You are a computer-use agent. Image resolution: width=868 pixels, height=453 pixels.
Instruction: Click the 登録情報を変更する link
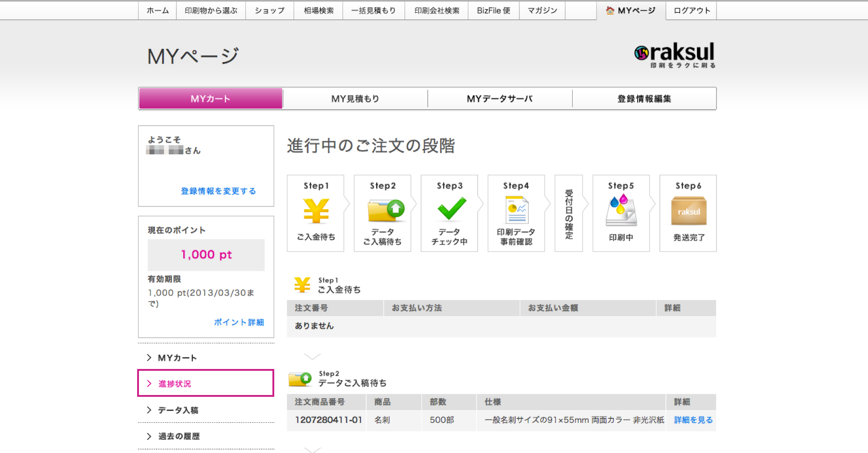click(218, 191)
